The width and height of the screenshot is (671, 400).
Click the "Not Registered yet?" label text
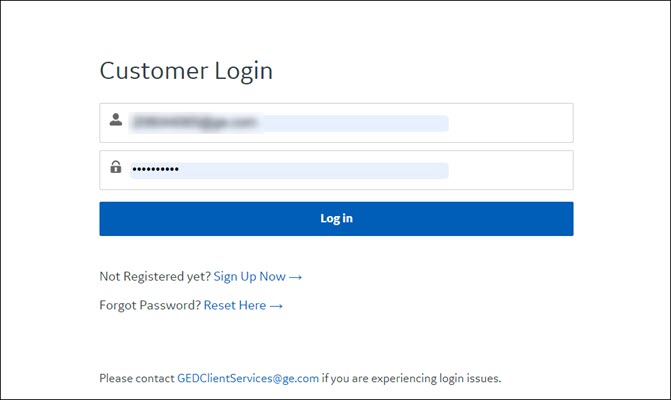tap(155, 277)
